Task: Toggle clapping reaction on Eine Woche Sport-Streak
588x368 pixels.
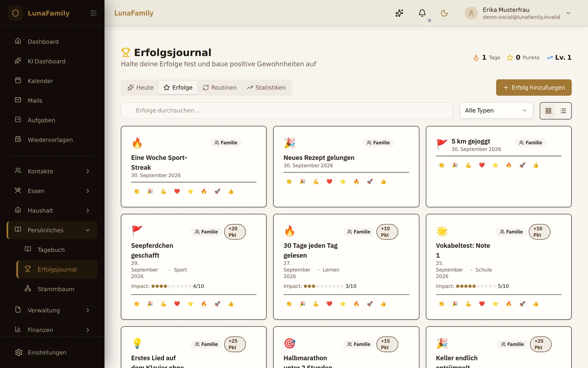Action: [137, 191]
